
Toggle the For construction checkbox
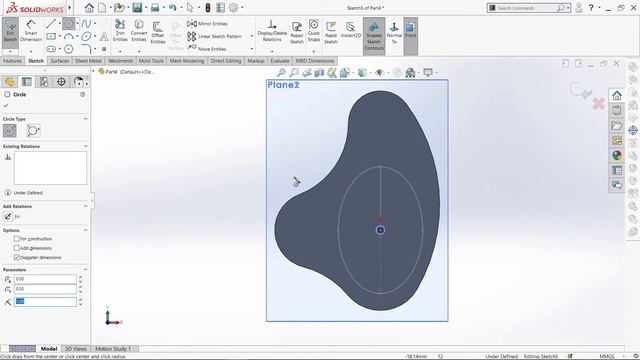click(x=17, y=238)
